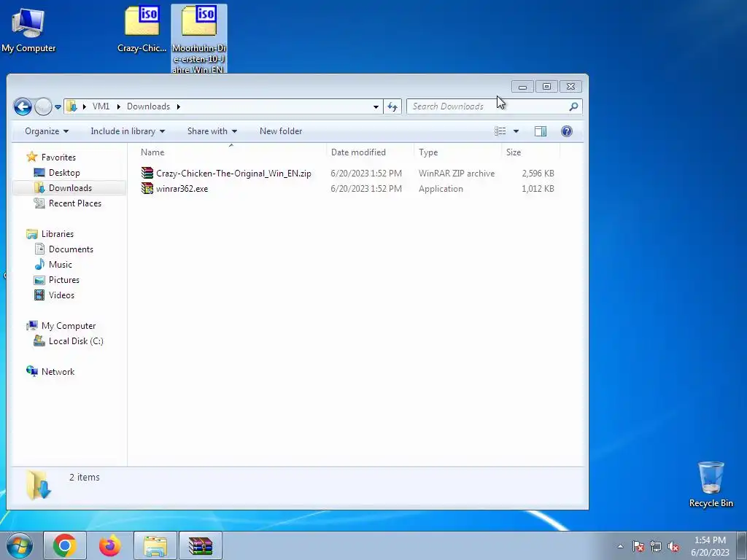Screen dimensions: 747x560
Task: Click the 1,012 KB size cell
Action: pyautogui.click(x=538, y=189)
